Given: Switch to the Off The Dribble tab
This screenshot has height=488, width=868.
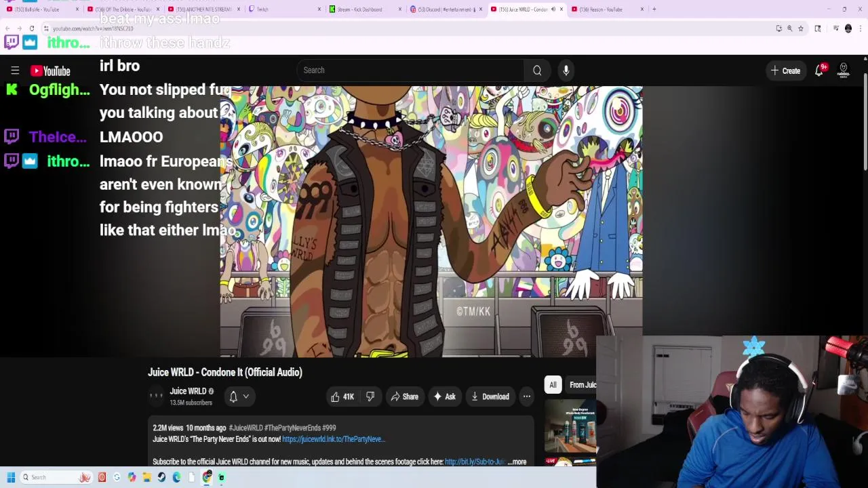Looking at the screenshot, I should [122, 9].
